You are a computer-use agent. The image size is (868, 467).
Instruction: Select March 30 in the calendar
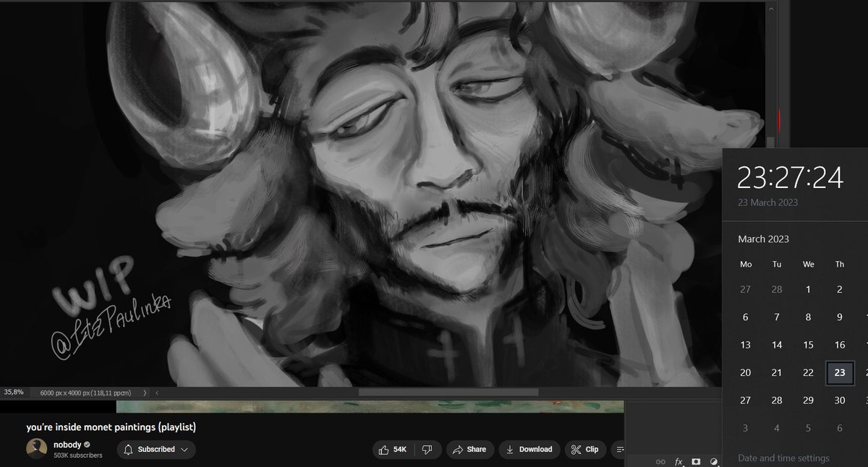click(x=840, y=400)
